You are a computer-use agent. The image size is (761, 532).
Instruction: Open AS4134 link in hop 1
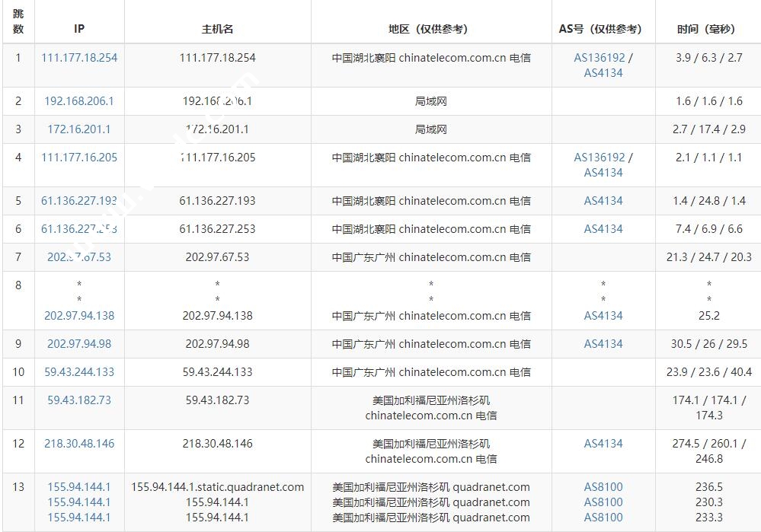click(603, 73)
